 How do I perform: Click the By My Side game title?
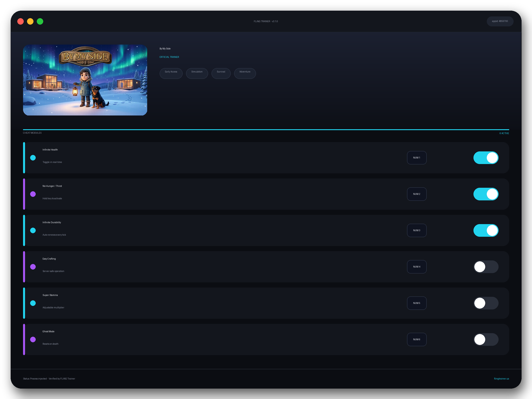tap(165, 49)
